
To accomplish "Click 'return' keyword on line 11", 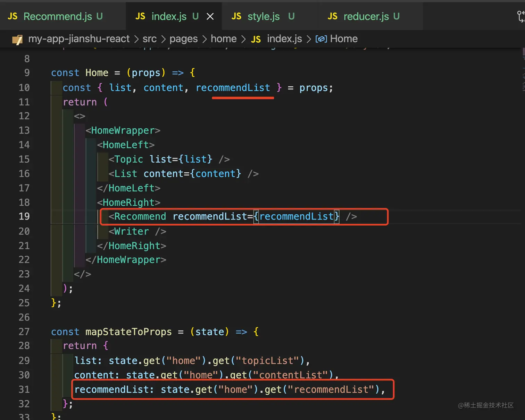I will coord(80,102).
